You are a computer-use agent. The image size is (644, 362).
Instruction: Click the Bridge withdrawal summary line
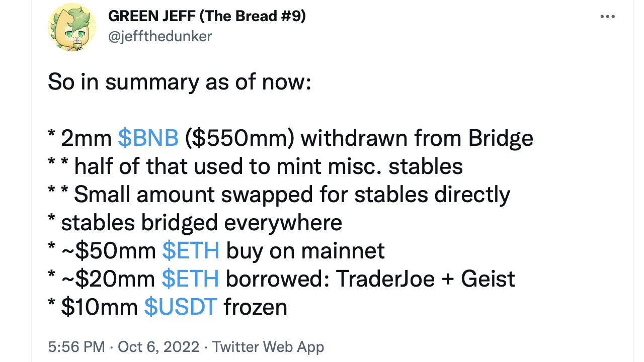coord(290,138)
